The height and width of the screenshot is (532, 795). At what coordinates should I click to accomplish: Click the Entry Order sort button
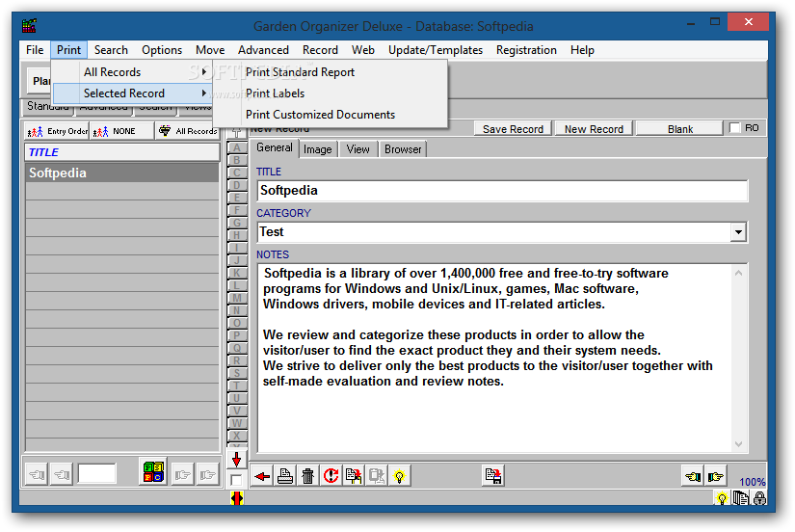point(57,131)
